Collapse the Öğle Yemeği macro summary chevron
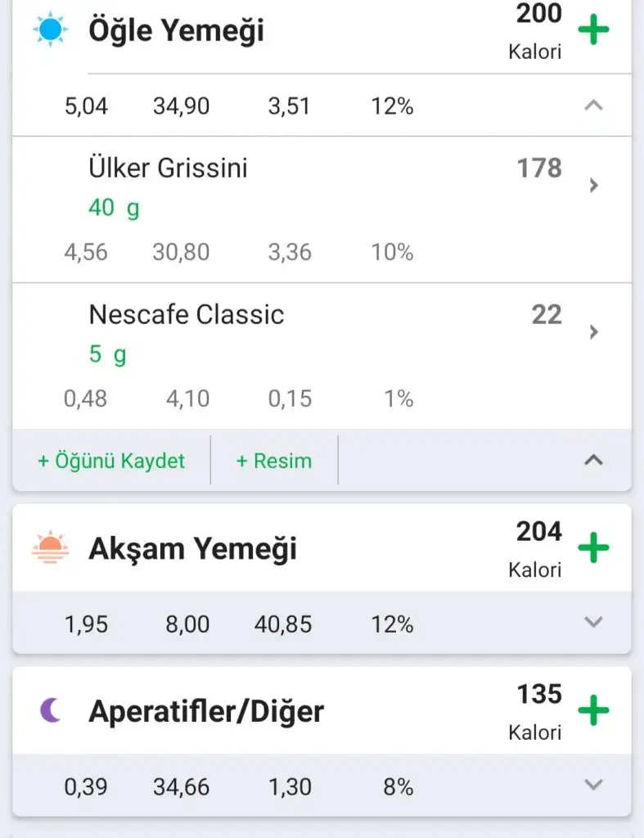This screenshot has height=838, width=644. coord(594,106)
